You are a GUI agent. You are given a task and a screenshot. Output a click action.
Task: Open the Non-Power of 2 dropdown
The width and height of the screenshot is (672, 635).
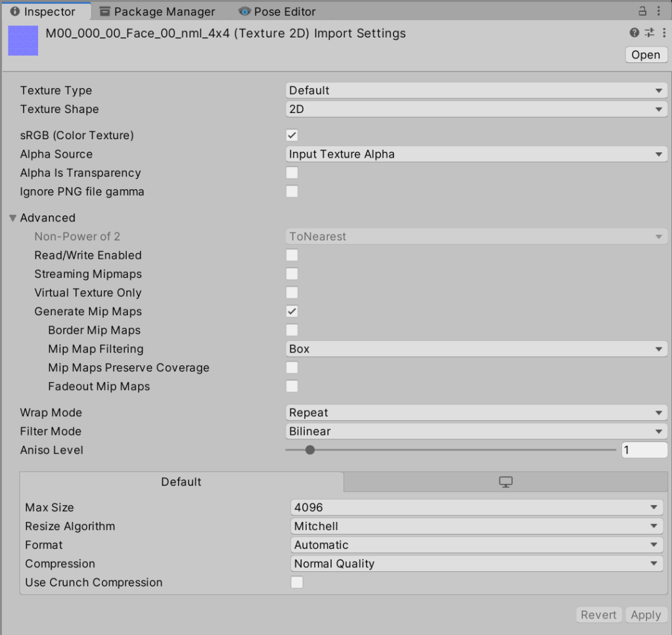pos(476,236)
